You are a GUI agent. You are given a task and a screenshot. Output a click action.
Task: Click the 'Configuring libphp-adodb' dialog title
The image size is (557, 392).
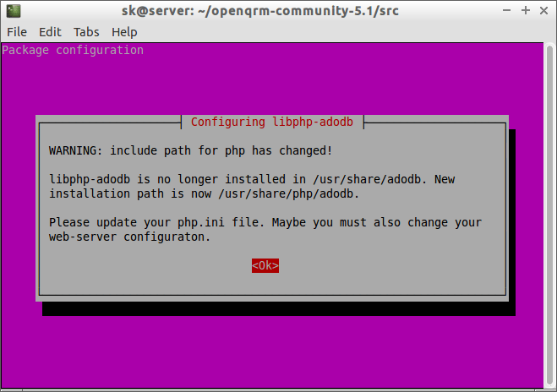(x=272, y=122)
